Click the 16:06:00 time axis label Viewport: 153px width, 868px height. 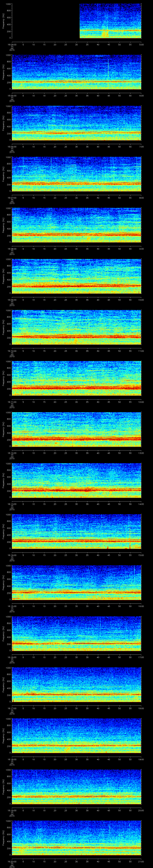12,147
